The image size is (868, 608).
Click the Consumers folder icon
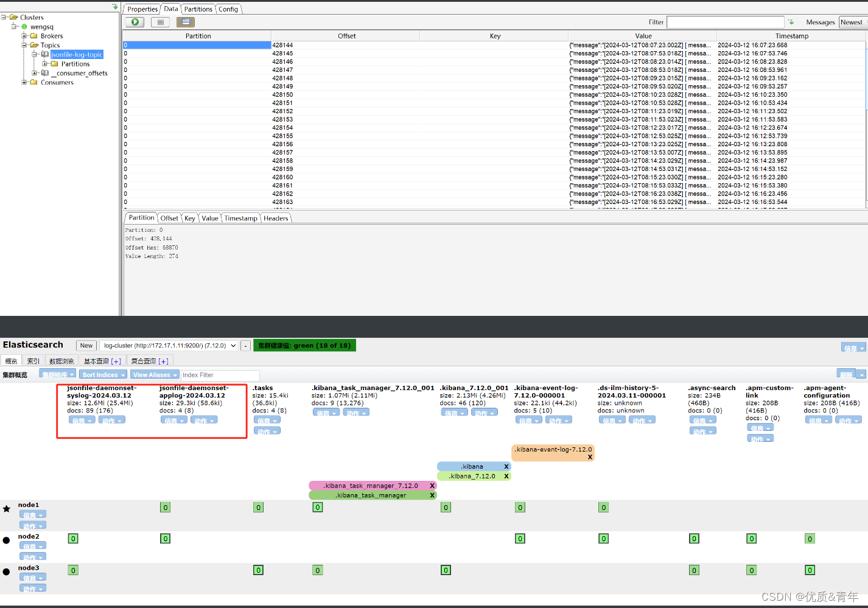34,82
